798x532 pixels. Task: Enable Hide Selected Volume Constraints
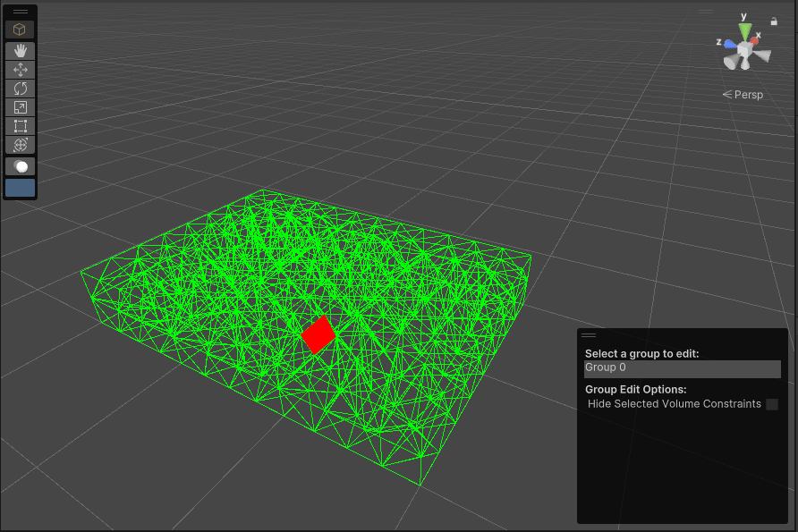[x=771, y=403]
